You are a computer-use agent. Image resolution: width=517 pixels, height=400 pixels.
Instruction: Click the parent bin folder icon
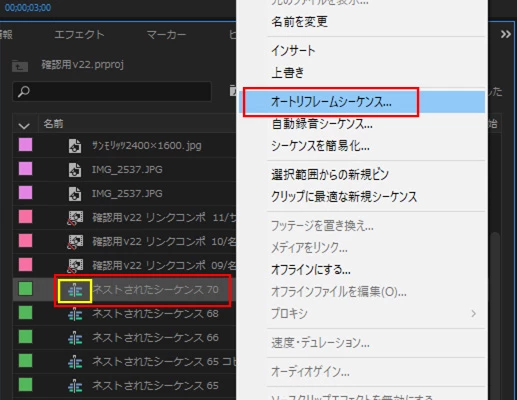pyautogui.click(x=20, y=65)
